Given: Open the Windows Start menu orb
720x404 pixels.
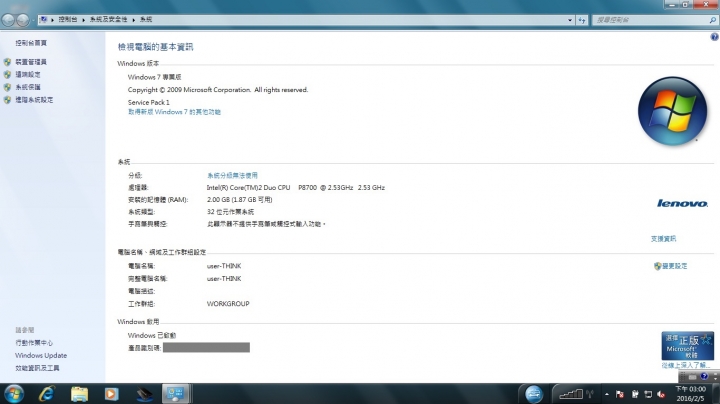Looking at the screenshot, I should pos(14,394).
